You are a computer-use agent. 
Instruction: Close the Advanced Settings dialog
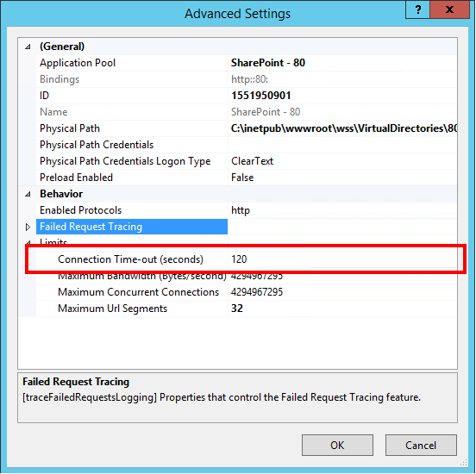click(449, 9)
